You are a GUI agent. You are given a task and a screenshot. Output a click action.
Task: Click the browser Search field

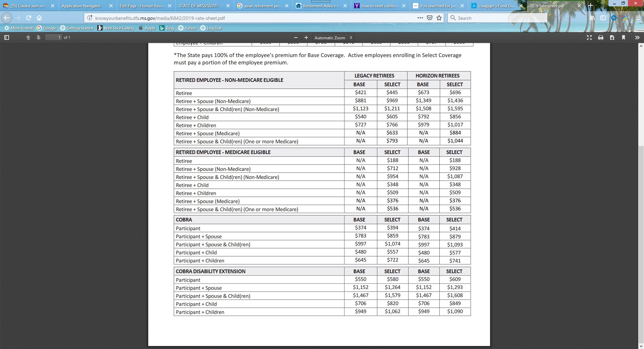[x=497, y=18]
